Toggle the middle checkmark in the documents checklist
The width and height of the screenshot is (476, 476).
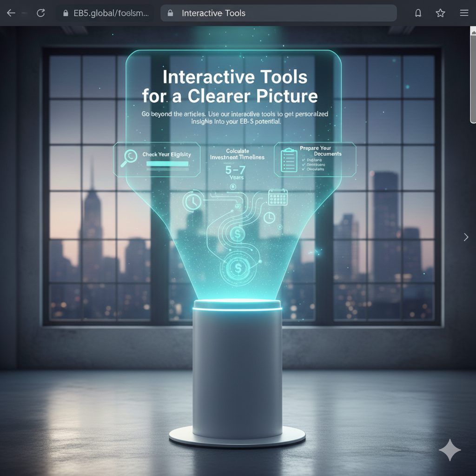coord(304,165)
